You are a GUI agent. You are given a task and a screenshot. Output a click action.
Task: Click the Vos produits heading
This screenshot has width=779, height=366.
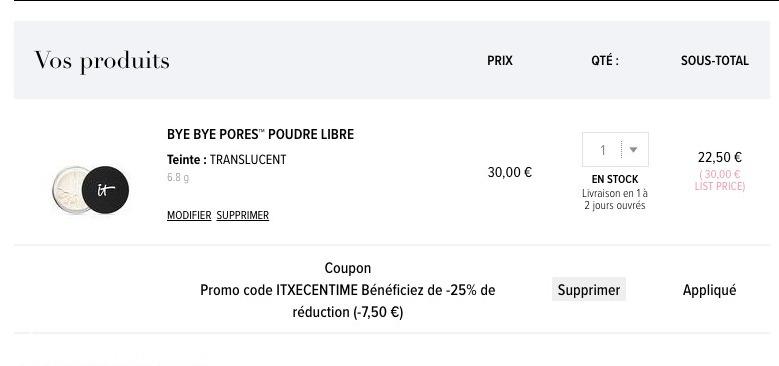102,61
